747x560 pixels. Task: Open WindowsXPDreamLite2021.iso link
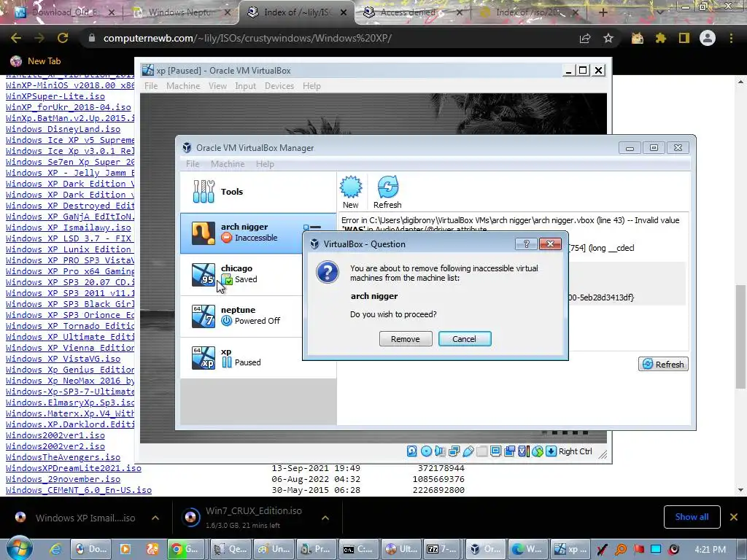[74, 468]
